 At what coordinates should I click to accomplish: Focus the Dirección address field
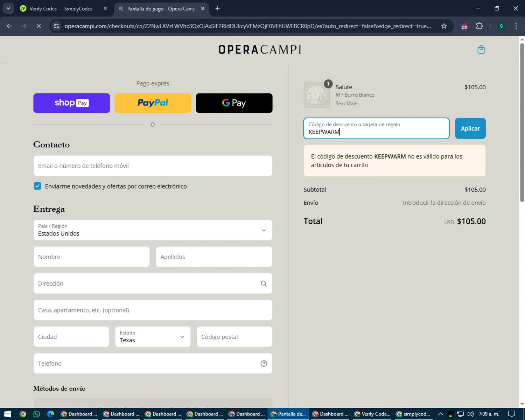pyautogui.click(x=153, y=283)
